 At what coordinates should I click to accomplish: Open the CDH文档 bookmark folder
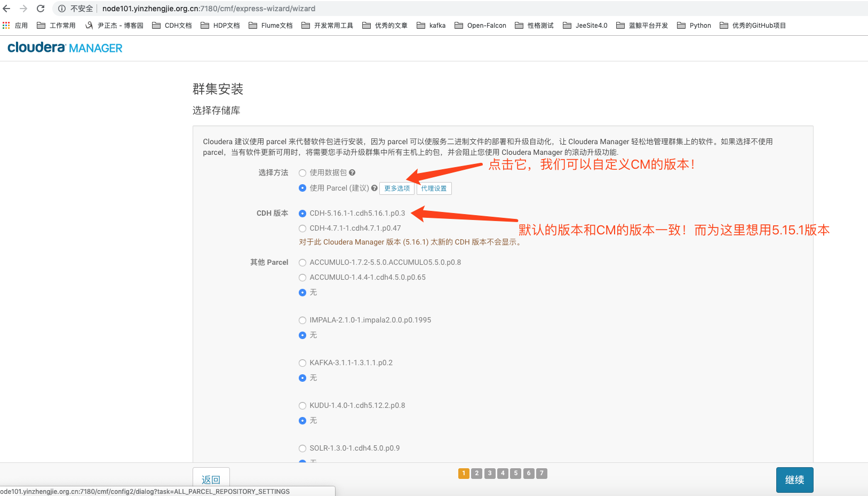click(x=172, y=25)
